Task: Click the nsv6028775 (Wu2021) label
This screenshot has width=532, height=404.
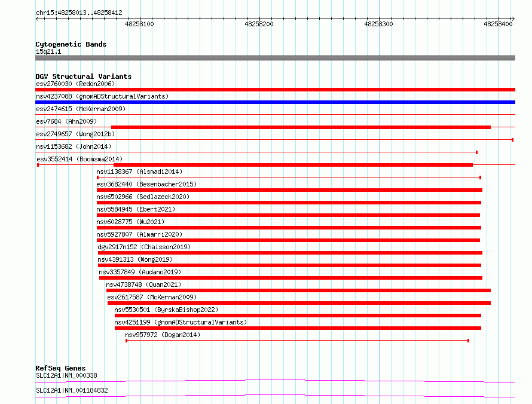Action: pyautogui.click(x=130, y=222)
